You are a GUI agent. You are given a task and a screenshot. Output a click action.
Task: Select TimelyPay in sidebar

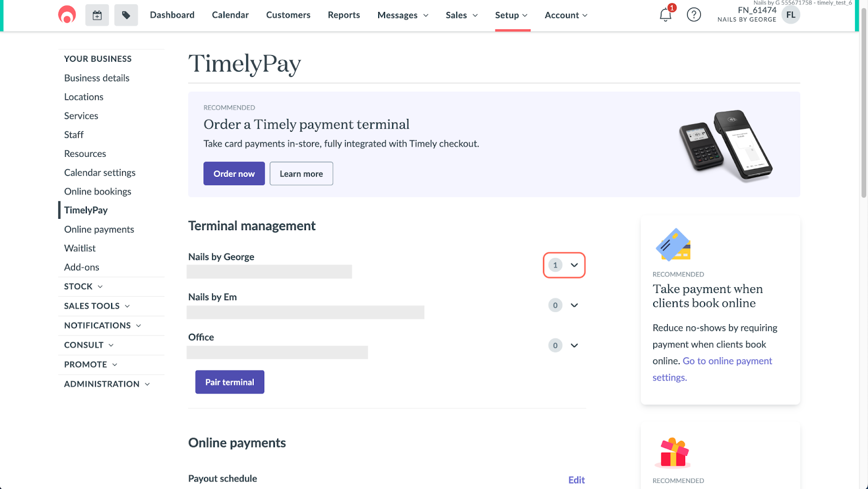(86, 210)
